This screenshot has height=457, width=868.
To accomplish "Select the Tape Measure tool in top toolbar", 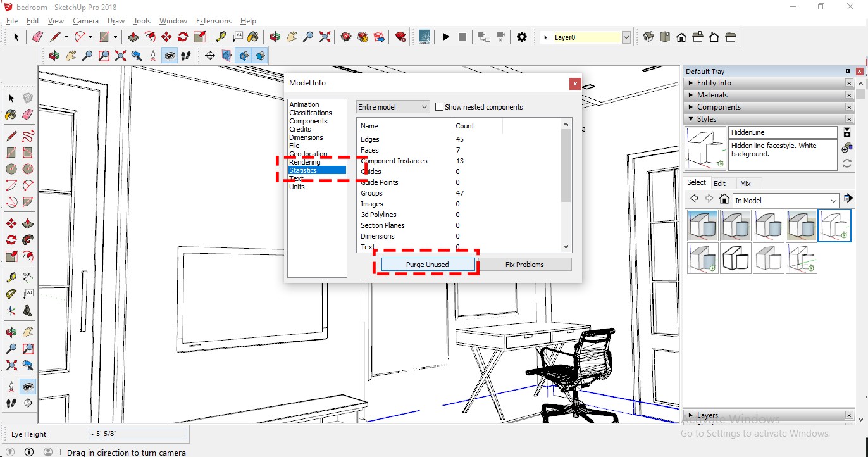I will [221, 37].
